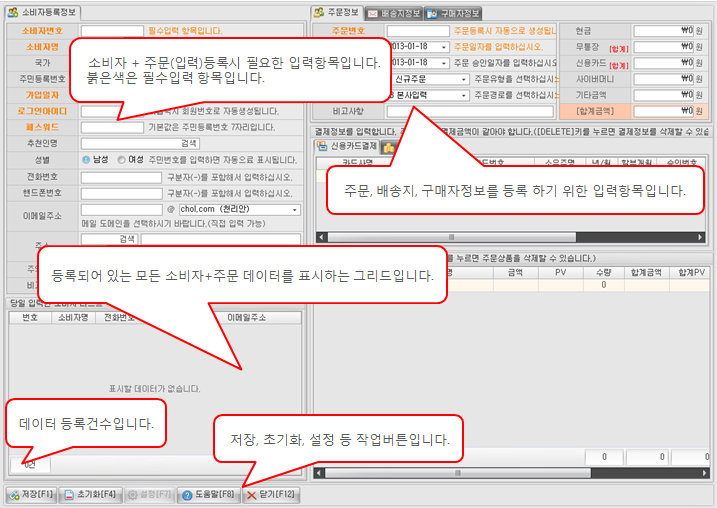Click the 이메일주소 column header

click(x=246, y=317)
